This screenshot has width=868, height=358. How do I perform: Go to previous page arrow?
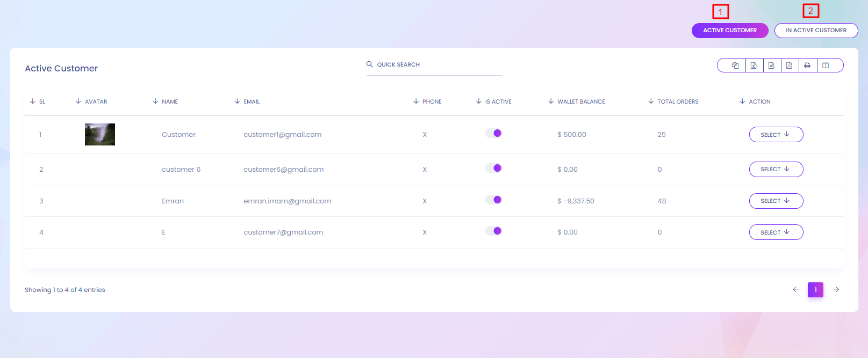pos(795,290)
